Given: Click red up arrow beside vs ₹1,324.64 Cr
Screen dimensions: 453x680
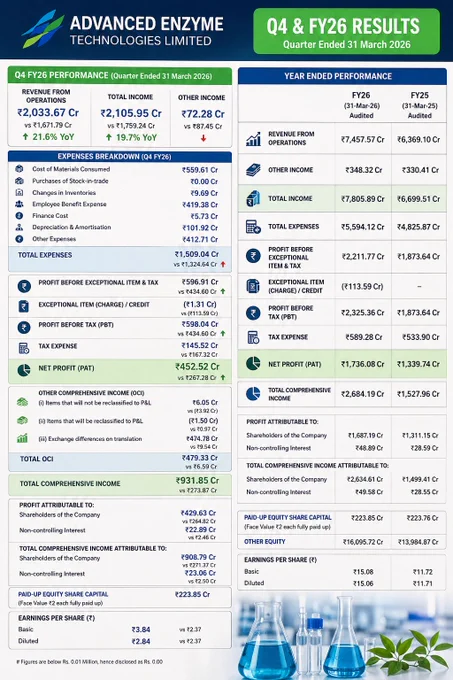Looking at the screenshot, I should tap(223, 264).
